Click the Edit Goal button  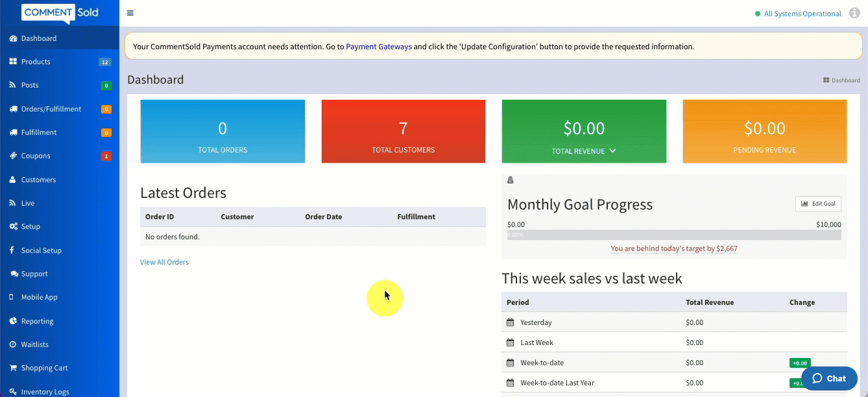(x=818, y=204)
